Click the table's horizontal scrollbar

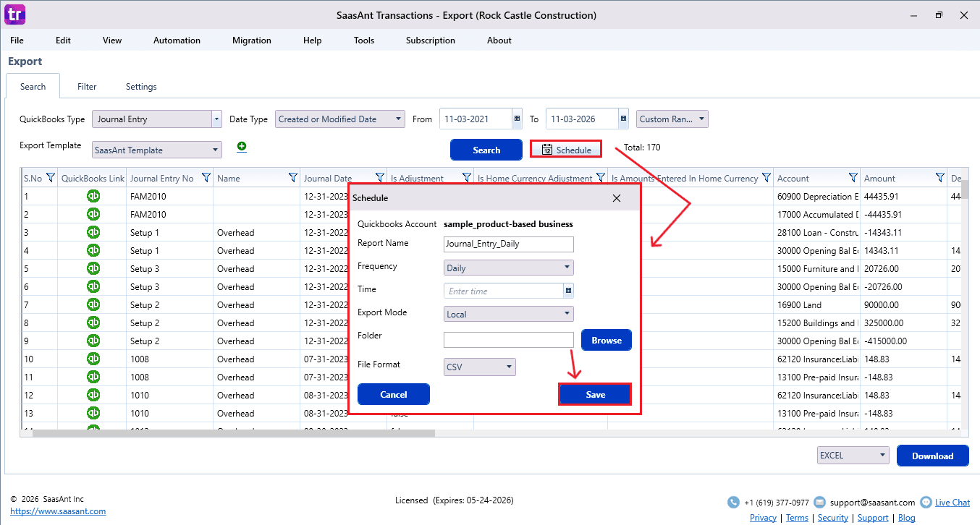[233, 433]
